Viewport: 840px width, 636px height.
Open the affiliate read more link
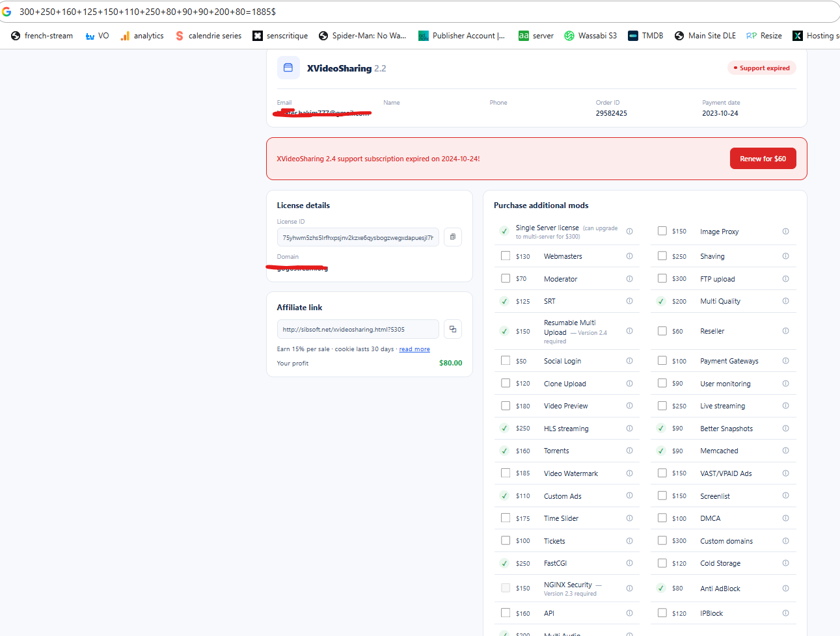[x=414, y=349]
